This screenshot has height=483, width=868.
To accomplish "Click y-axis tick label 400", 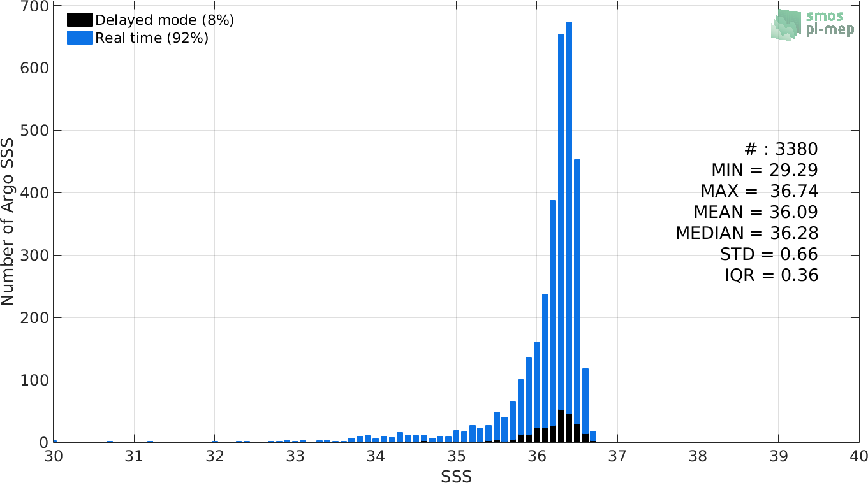I will (x=36, y=193).
